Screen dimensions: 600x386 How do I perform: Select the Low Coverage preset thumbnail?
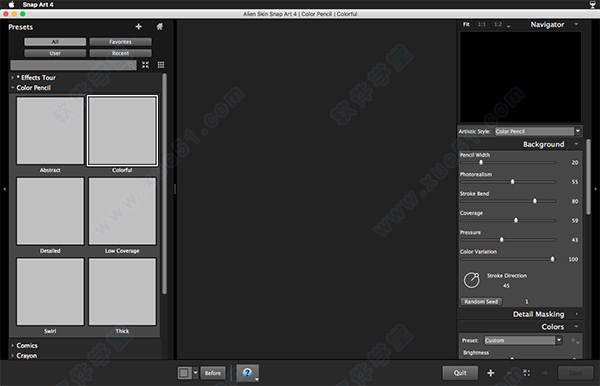pyautogui.click(x=122, y=211)
